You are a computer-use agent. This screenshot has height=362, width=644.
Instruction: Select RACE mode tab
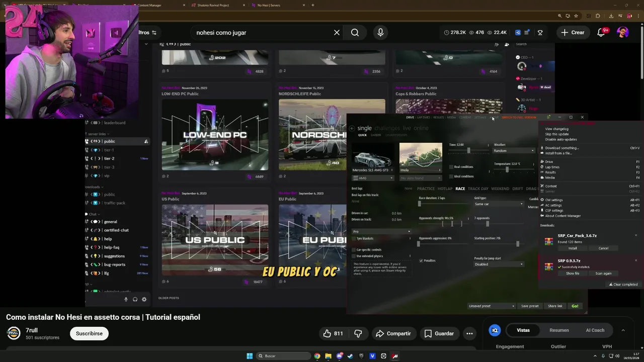460,189
